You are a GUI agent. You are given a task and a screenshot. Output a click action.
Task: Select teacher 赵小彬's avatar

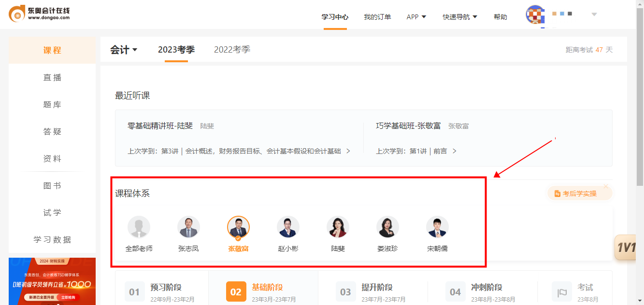(288, 227)
